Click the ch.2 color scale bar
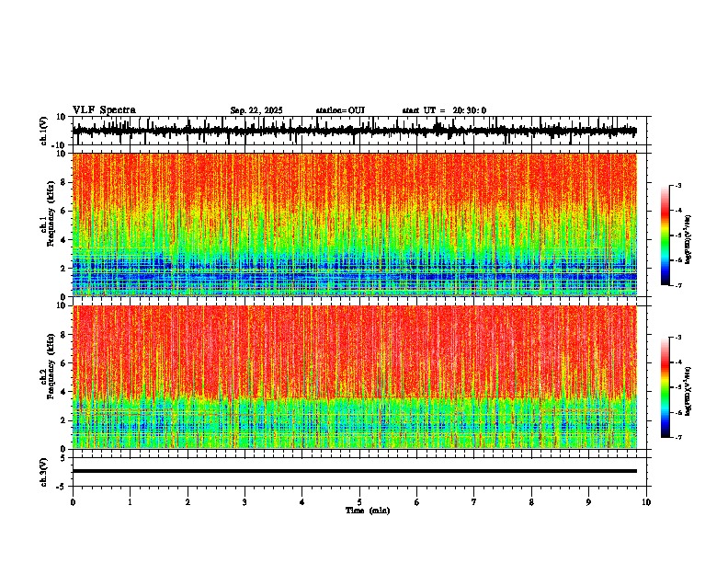The height and width of the screenshot is (563, 728). pos(665,387)
